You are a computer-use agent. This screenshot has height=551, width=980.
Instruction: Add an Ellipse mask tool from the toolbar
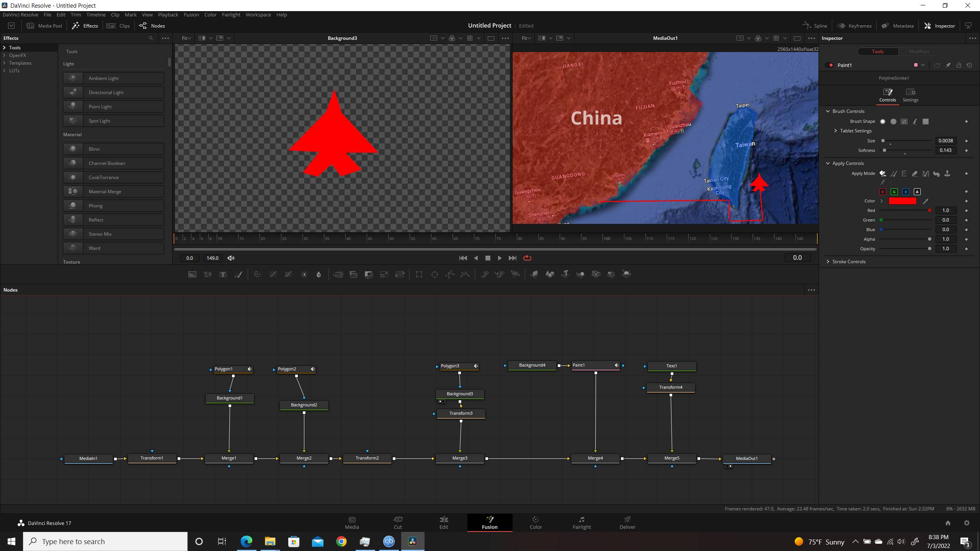tap(434, 274)
